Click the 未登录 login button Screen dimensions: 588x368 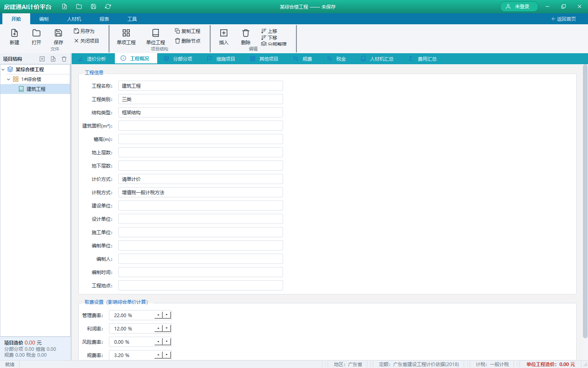point(519,7)
